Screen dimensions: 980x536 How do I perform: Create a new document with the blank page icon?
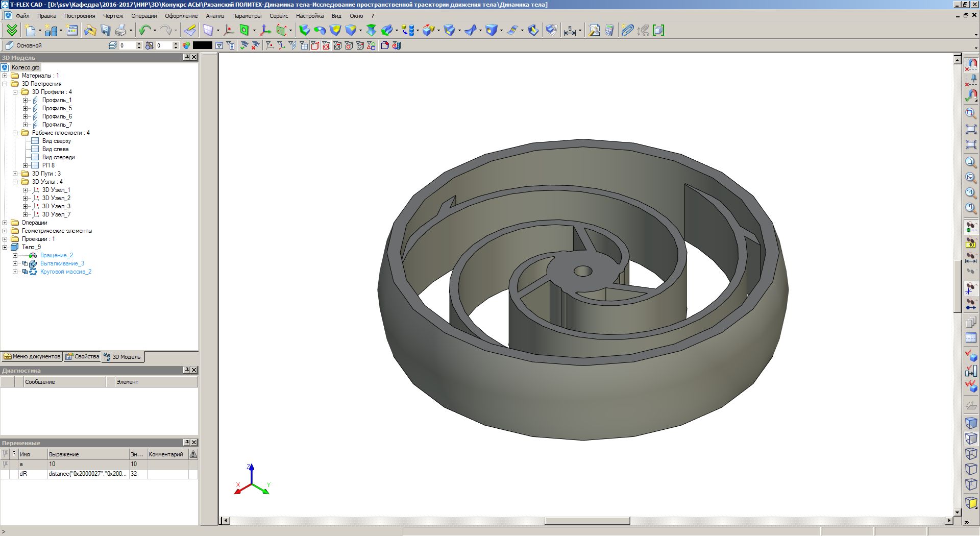tap(30, 31)
